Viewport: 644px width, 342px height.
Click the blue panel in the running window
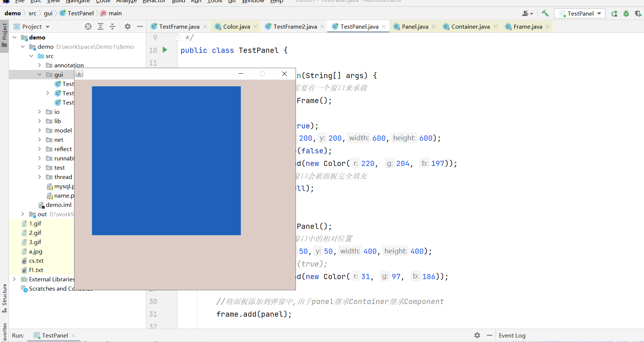pyautogui.click(x=166, y=161)
